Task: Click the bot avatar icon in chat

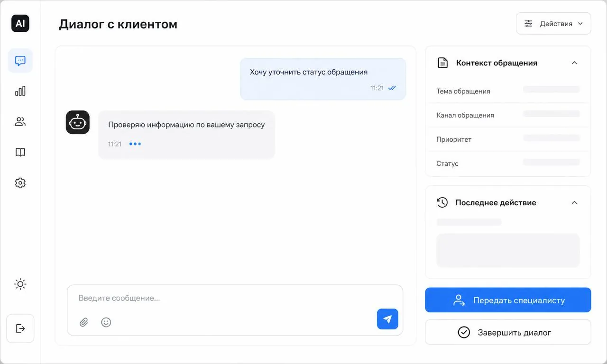Action: (x=78, y=122)
